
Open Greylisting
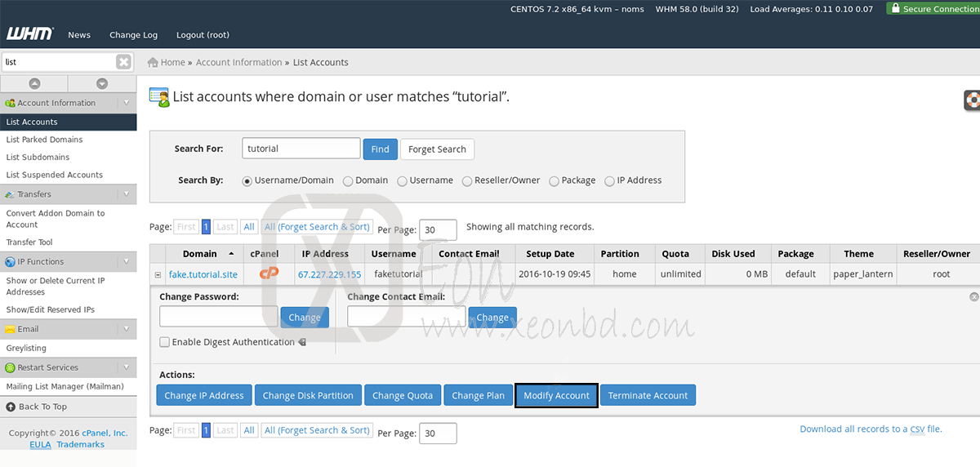coord(26,348)
